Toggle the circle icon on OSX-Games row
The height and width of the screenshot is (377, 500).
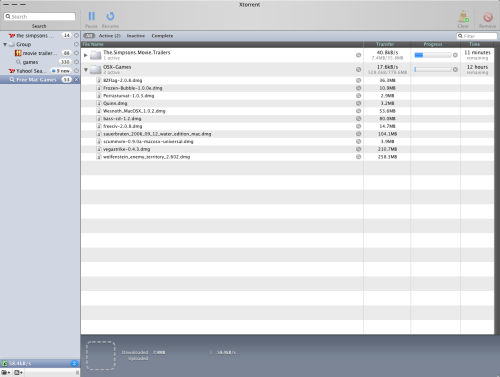click(x=358, y=69)
